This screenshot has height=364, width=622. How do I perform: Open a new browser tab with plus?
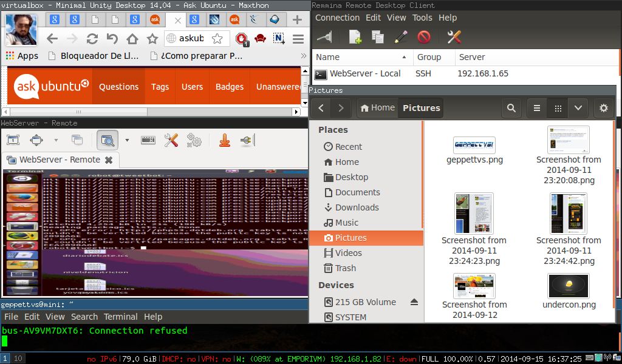click(x=297, y=19)
